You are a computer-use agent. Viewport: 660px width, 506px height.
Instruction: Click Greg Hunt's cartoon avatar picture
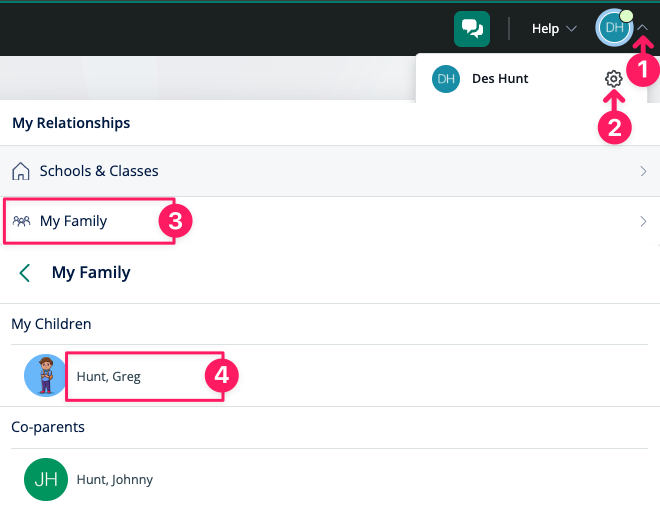[x=45, y=375]
